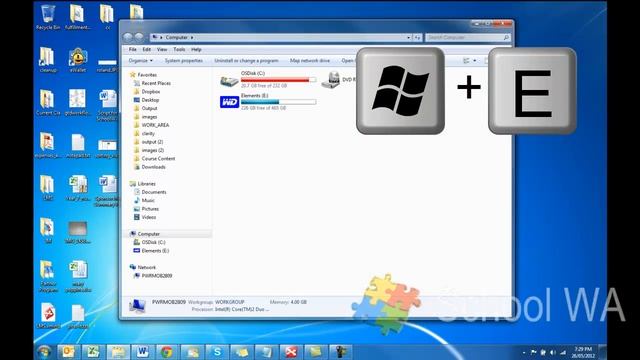
Task: Select the WD Elements (E:) drive icon
Action: coord(229,102)
